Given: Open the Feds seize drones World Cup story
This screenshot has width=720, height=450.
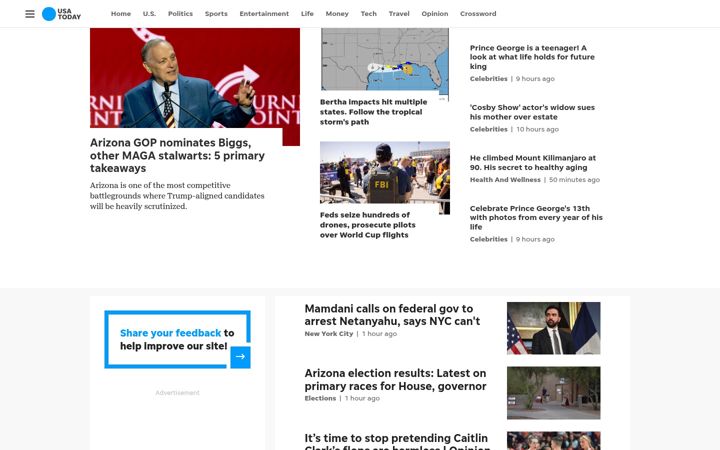Looking at the screenshot, I should (x=368, y=225).
